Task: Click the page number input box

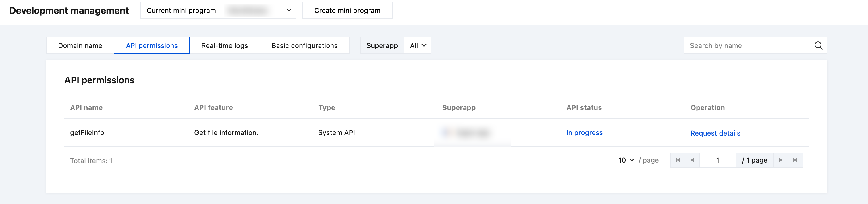Action: 717,160
